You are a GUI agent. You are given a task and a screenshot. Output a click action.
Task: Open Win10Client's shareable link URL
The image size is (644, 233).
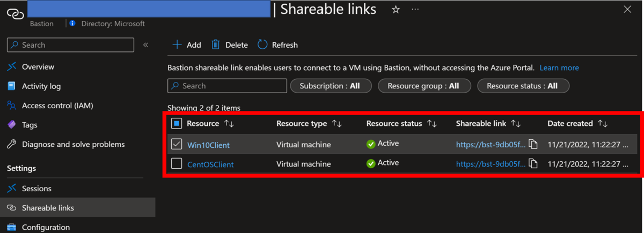[x=491, y=144]
